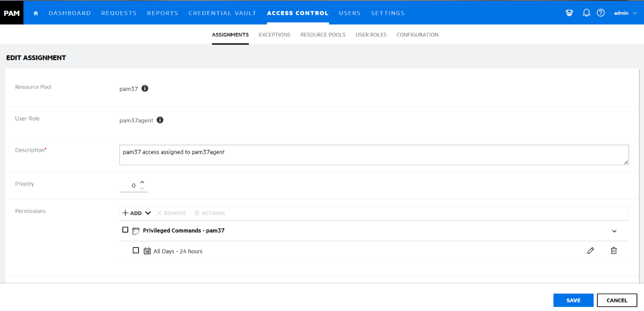Increase priority with the up arrow
Screen dimensions: 644x311
(x=142, y=182)
